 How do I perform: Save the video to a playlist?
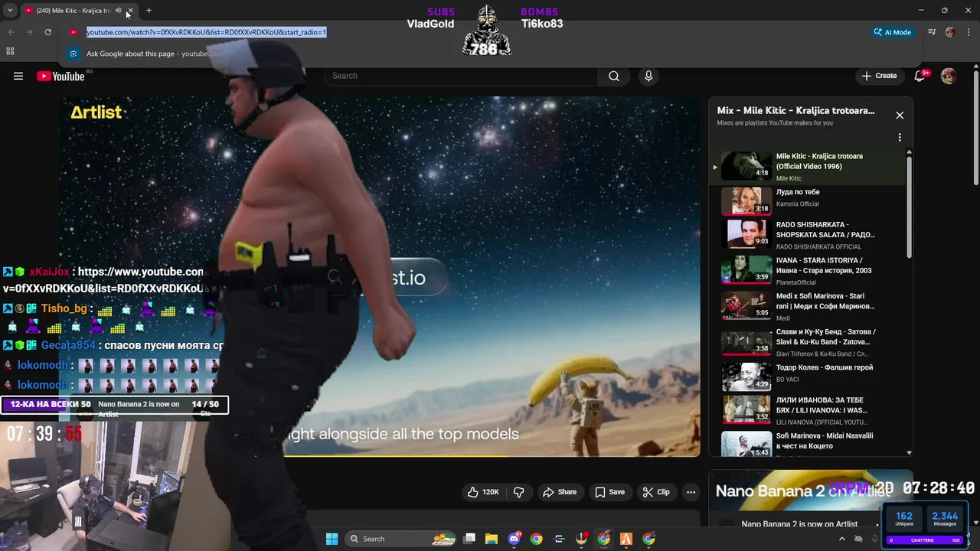609,492
